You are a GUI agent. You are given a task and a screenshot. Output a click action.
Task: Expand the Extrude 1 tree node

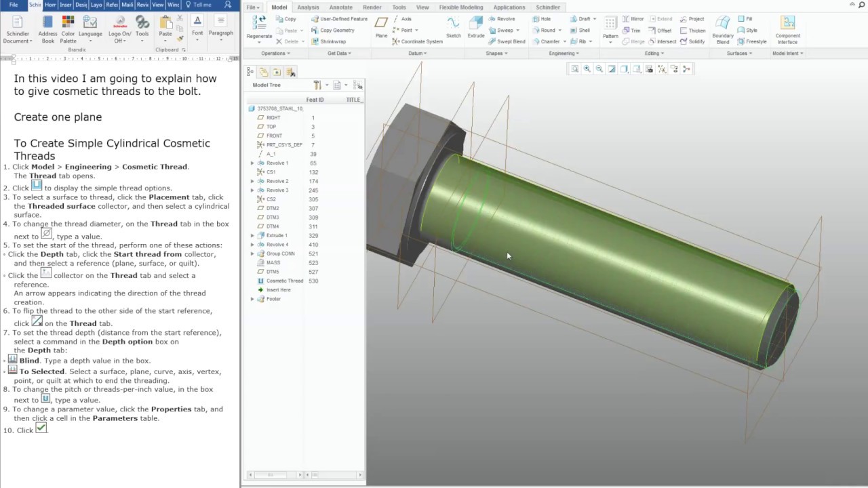tap(252, 236)
